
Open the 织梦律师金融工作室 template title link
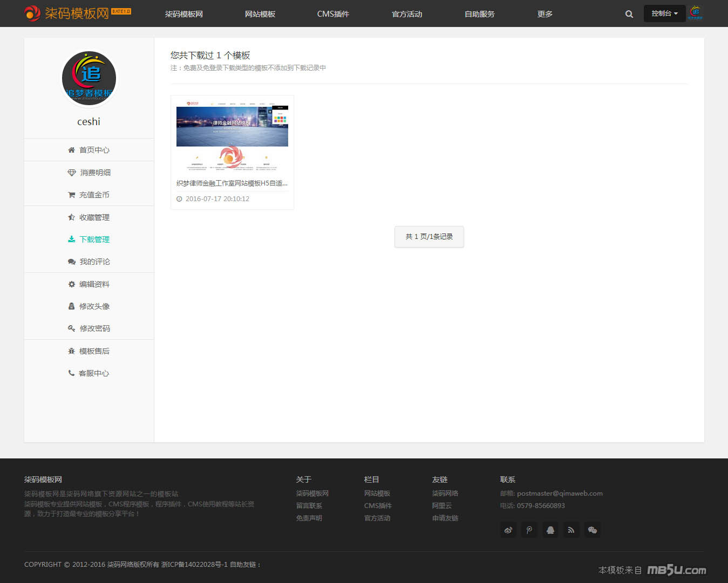[232, 183]
